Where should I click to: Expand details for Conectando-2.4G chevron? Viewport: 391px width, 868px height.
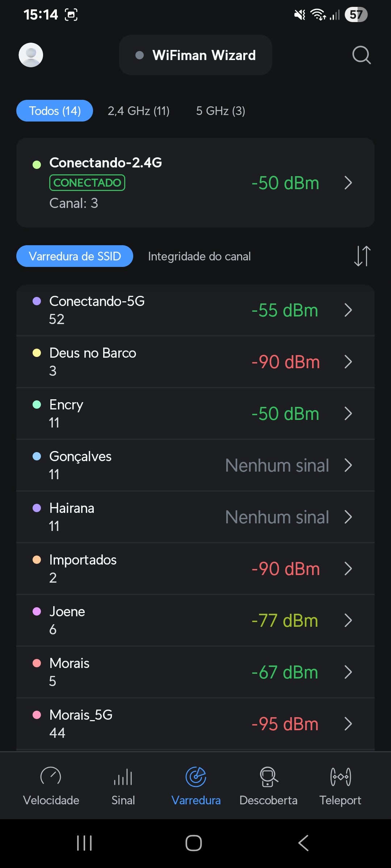click(348, 183)
